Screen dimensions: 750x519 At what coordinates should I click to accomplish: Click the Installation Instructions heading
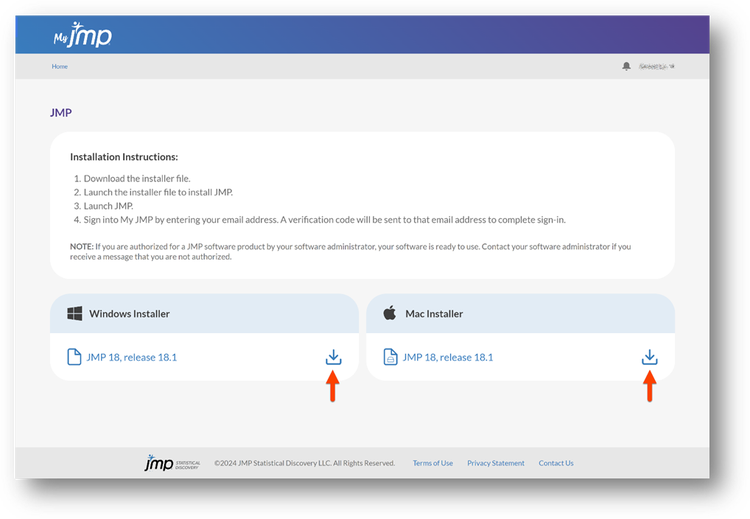coord(124,157)
